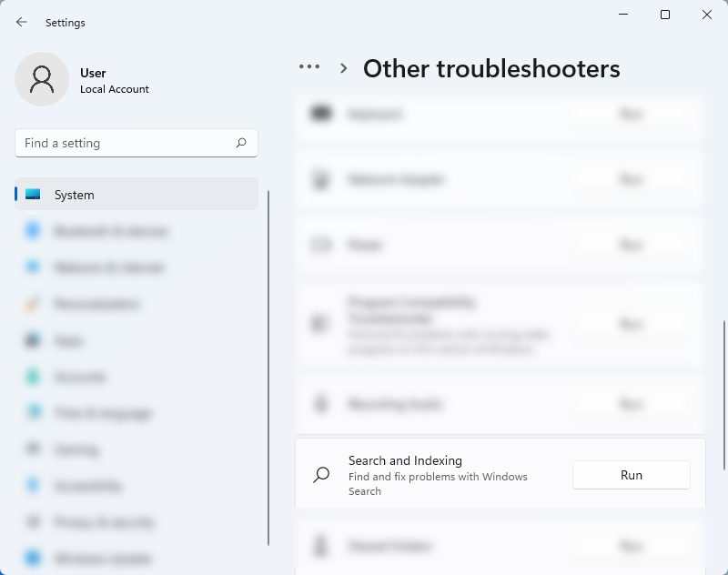The image size is (728, 575).
Task: Click the Recording Audio microphone icon
Action: pos(320,403)
